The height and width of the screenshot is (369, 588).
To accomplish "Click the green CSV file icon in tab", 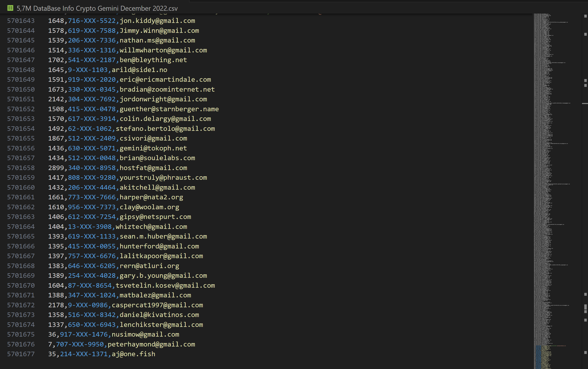I will coord(10,8).
